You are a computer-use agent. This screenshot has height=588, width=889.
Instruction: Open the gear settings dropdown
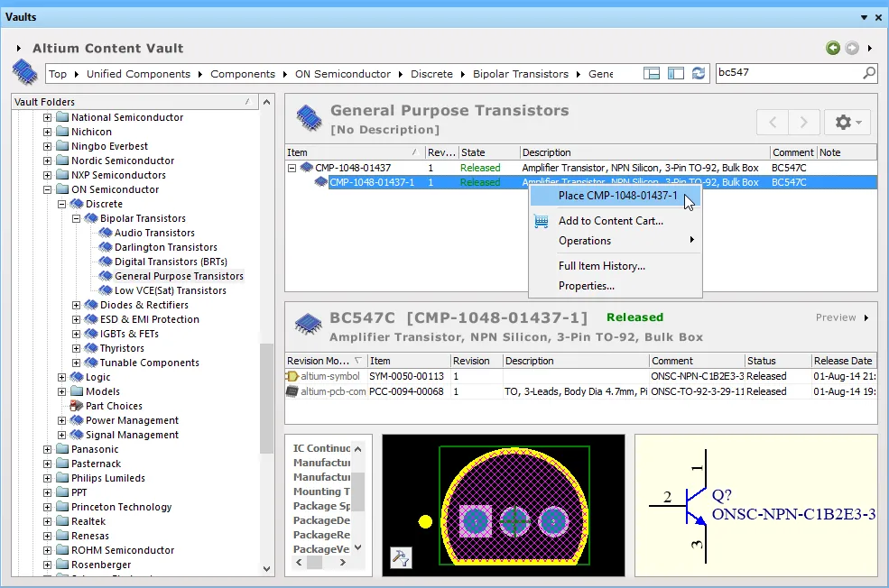847,122
